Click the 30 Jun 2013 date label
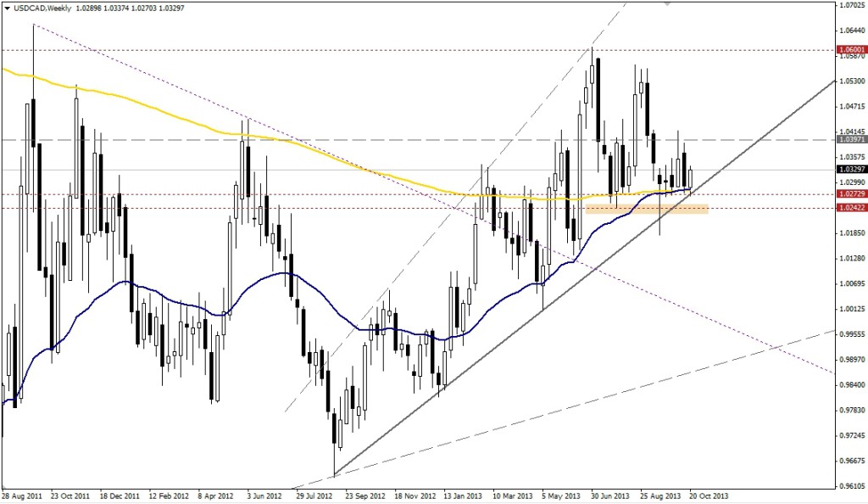This screenshot has width=868, height=504. click(609, 496)
